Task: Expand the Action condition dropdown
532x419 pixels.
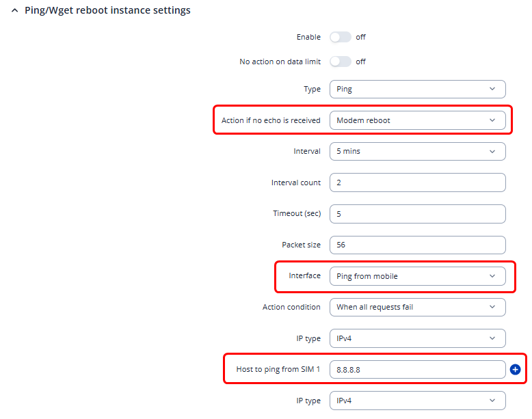Action: tap(417, 307)
